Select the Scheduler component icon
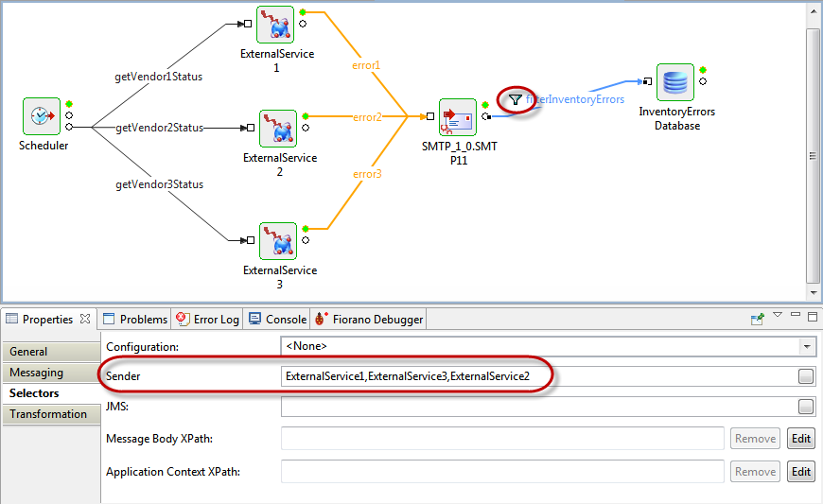The height and width of the screenshot is (504, 823). coord(42,116)
